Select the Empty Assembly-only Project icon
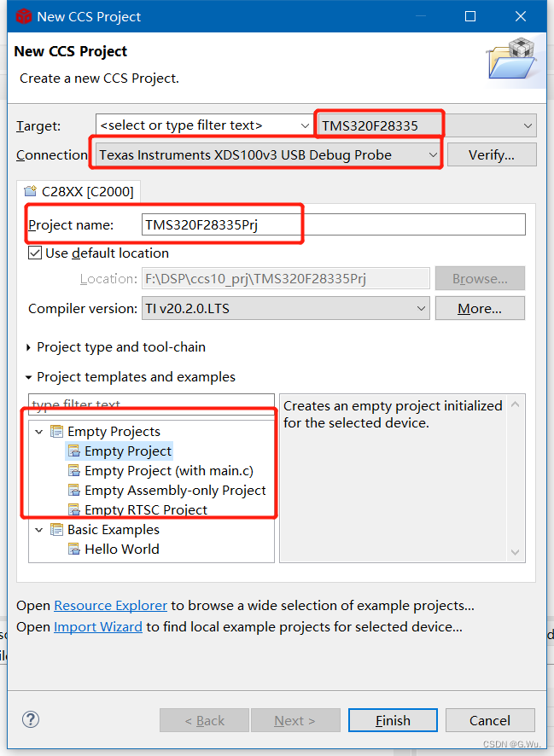Screen dimensions: 554x756 75,490
